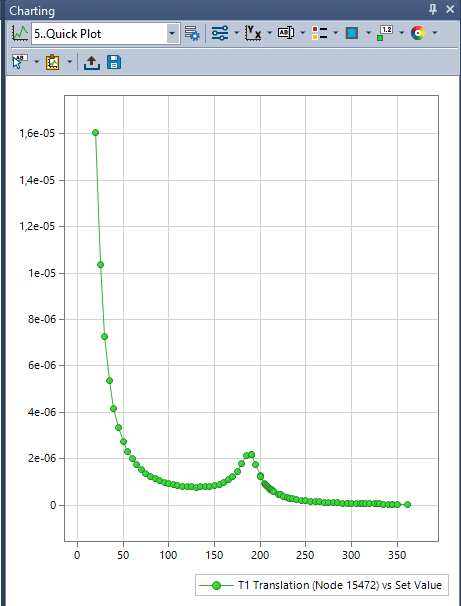Open the 5..Quick Plot chart selector dropdown
This screenshot has width=461, height=606.
pos(172,34)
